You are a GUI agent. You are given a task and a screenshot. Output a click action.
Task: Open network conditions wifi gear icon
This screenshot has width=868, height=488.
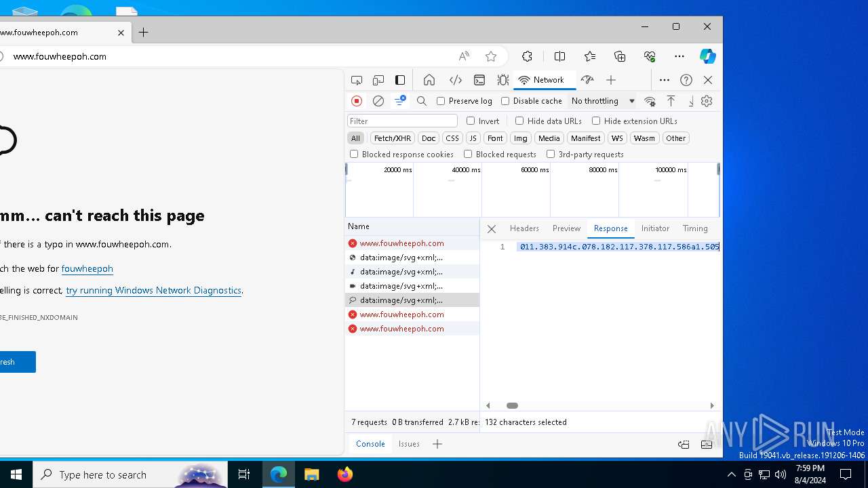tap(650, 101)
